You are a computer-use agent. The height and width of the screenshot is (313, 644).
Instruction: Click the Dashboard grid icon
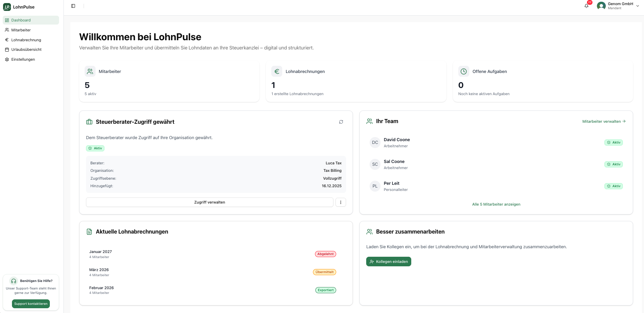(x=7, y=20)
